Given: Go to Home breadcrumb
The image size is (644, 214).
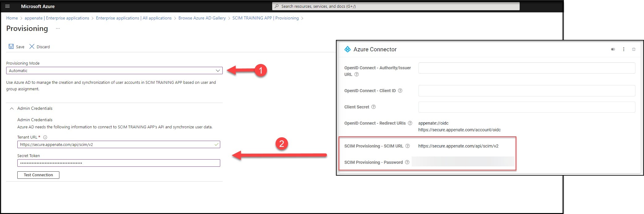Looking at the screenshot, I should coord(12,18).
